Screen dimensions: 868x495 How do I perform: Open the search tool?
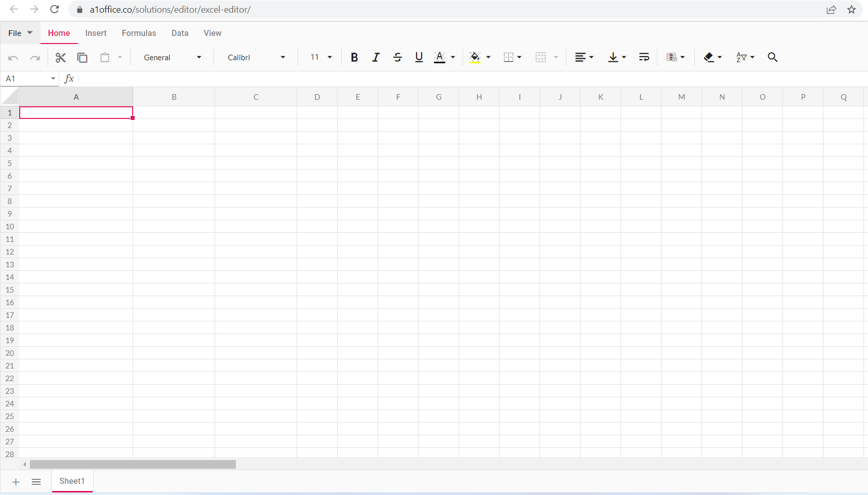click(772, 57)
